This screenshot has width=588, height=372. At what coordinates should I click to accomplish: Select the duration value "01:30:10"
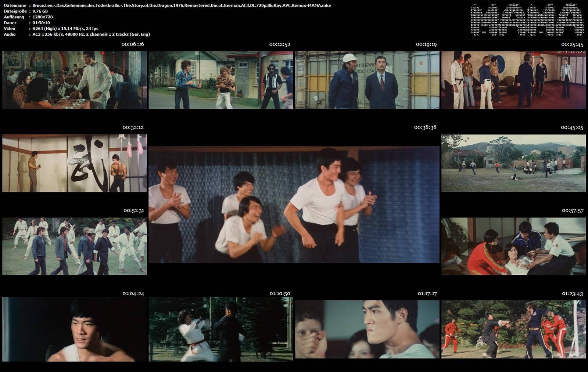point(41,23)
